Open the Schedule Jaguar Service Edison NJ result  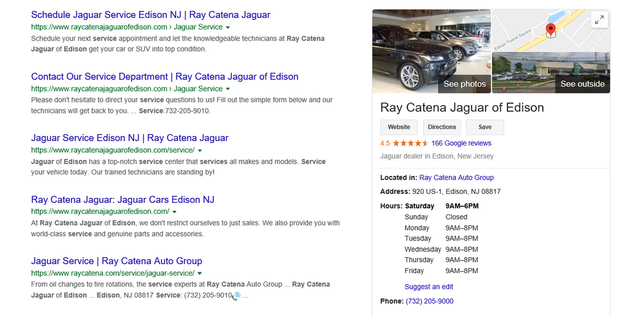pos(151,14)
